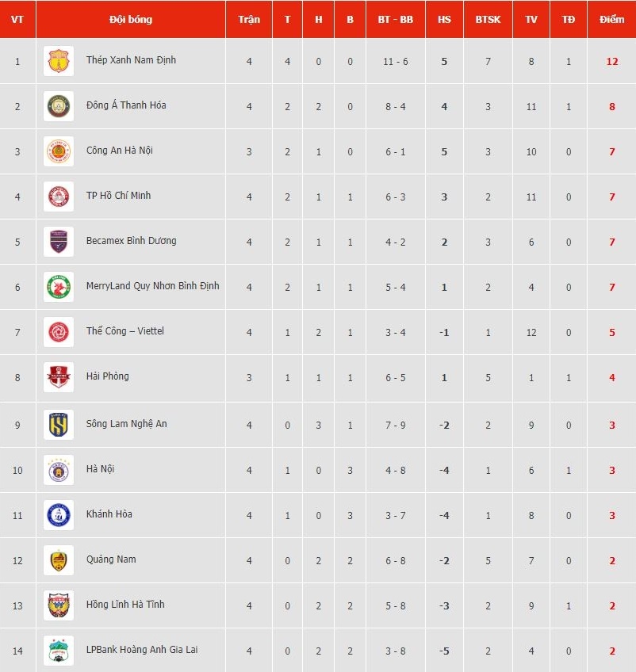The height and width of the screenshot is (672, 636).
Task: Open the Khánh Hòa blue circular logo
Action: click(59, 515)
